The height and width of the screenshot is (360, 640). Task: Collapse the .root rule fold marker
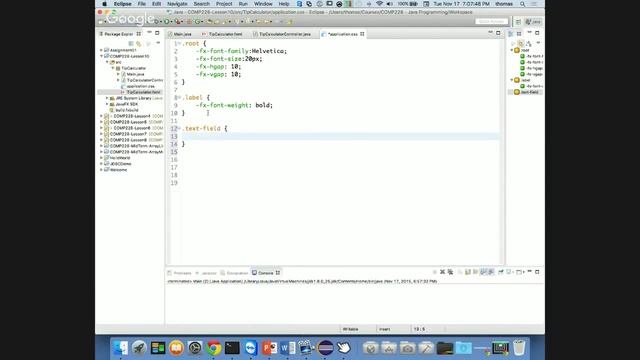(x=180, y=43)
